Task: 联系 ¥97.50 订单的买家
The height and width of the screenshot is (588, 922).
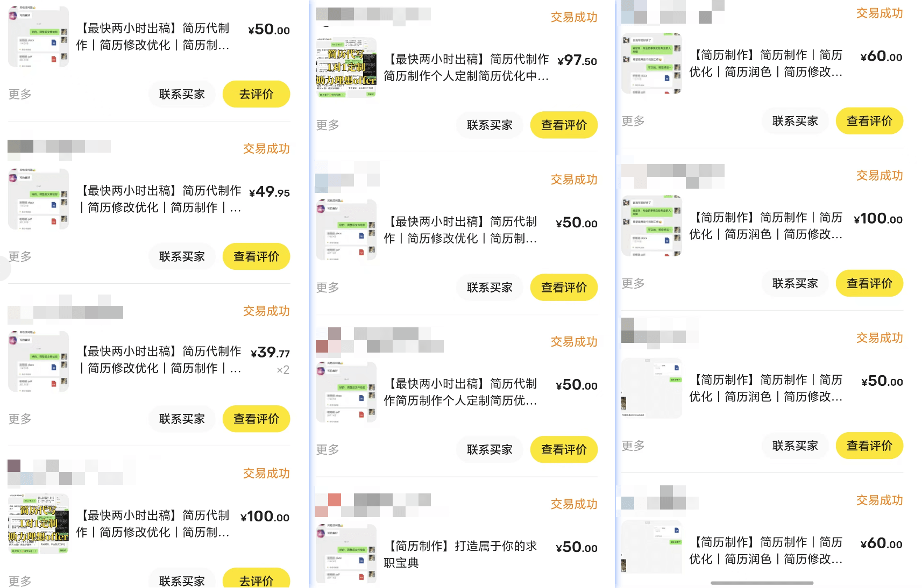Action: click(489, 125)
